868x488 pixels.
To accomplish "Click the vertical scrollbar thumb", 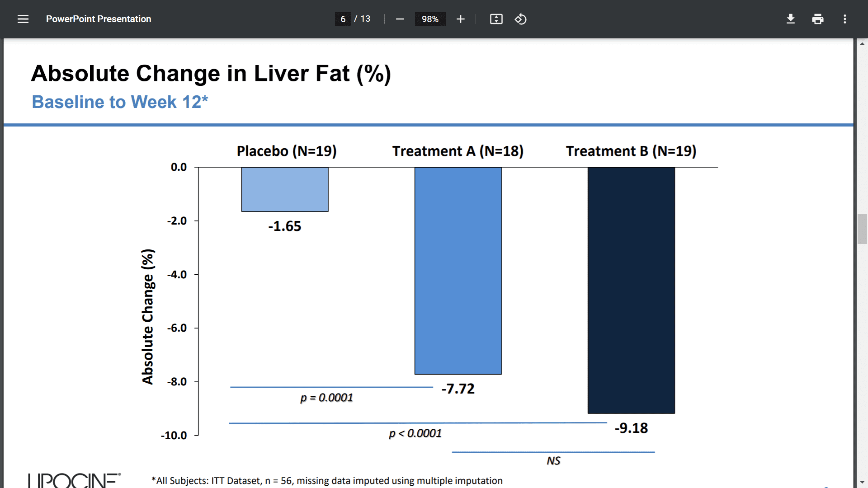I will point(862,229).
